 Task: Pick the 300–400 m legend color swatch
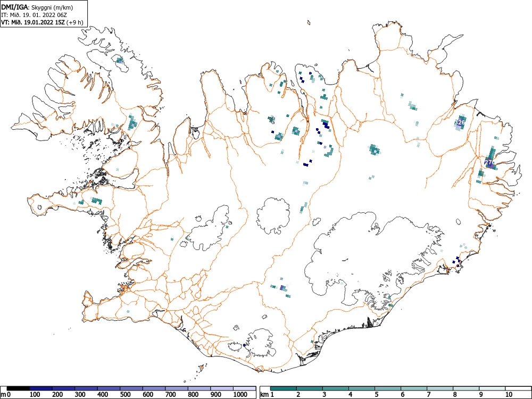point(86,388)
